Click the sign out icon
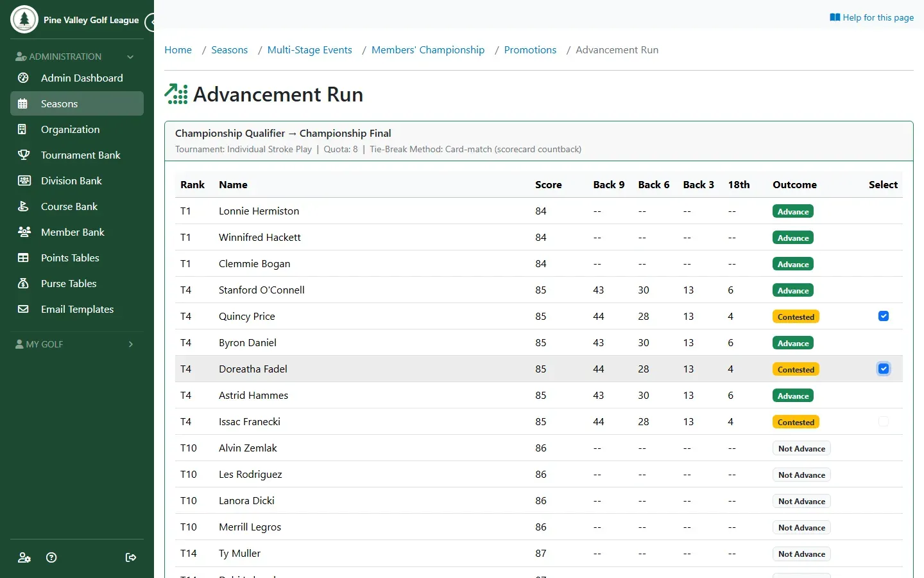The width and height of the screenshot is (924, 578). click(x=131, y=557)
